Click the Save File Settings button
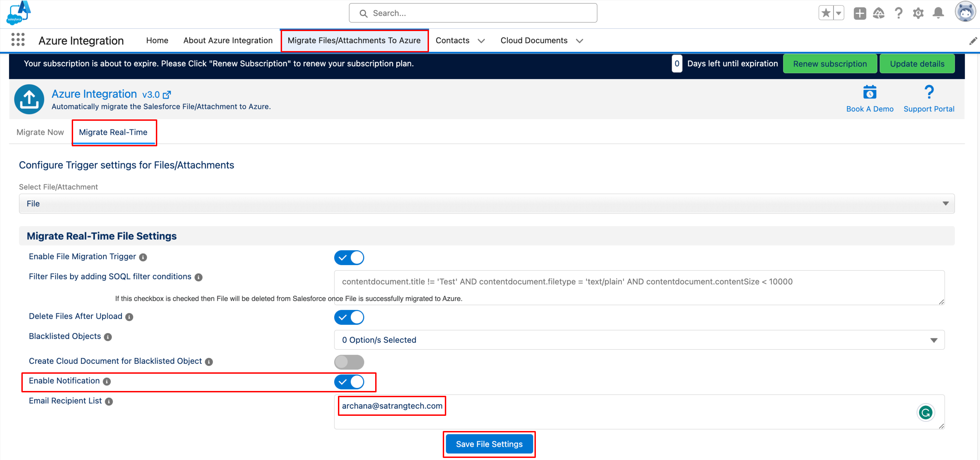980x460 pixels. click(489, 444)
